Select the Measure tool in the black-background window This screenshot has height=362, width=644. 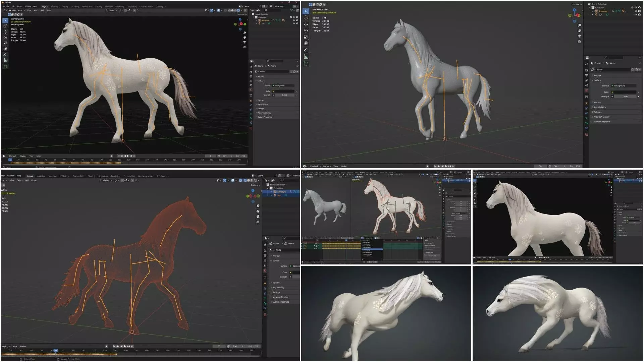pyautogui.click(x=5, y=60)
